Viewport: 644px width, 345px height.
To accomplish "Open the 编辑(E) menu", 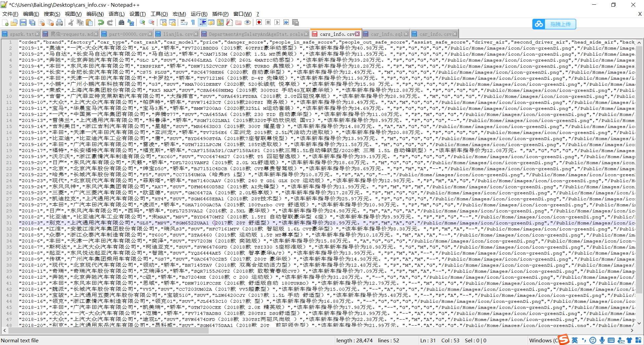I will tap(31, 14).
